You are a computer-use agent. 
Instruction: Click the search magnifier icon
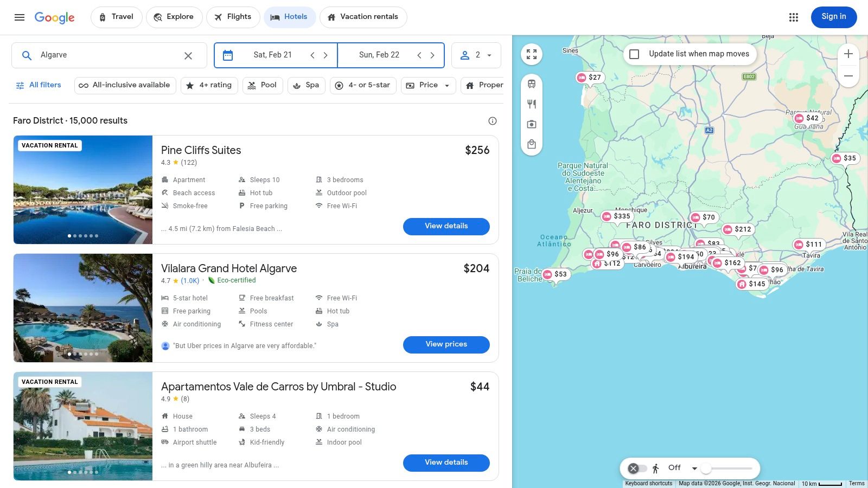click(x=27, y=55)
